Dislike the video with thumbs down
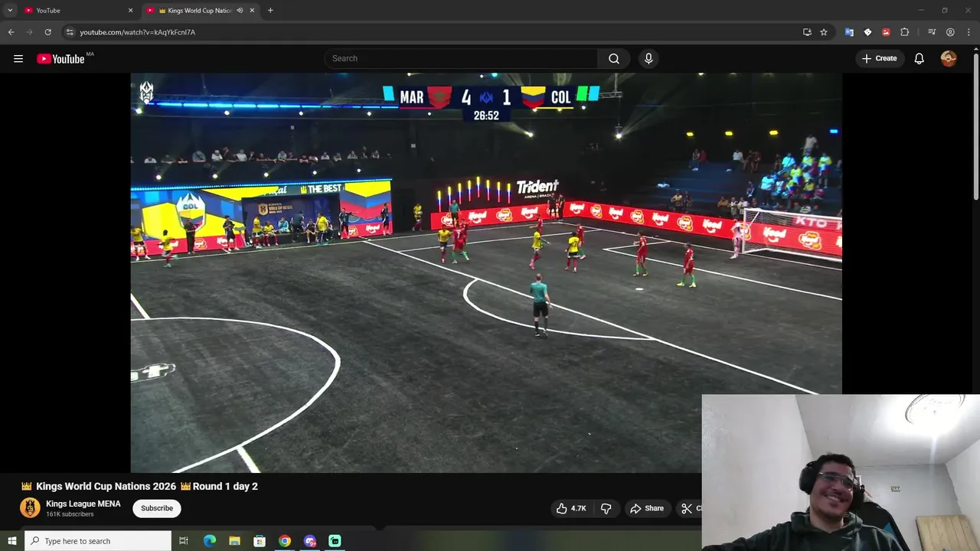 (606, 508)
